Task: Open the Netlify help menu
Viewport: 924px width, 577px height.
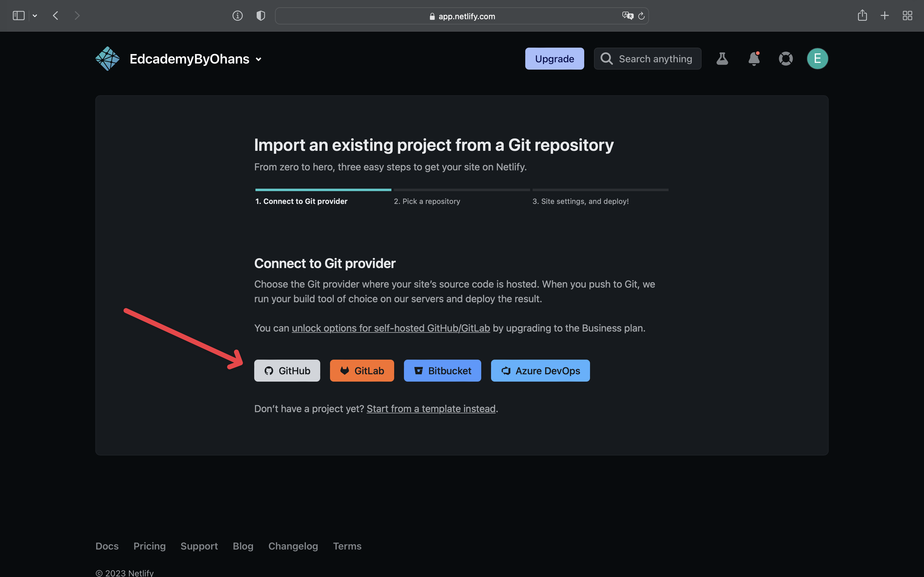Action: click(786, 58)
